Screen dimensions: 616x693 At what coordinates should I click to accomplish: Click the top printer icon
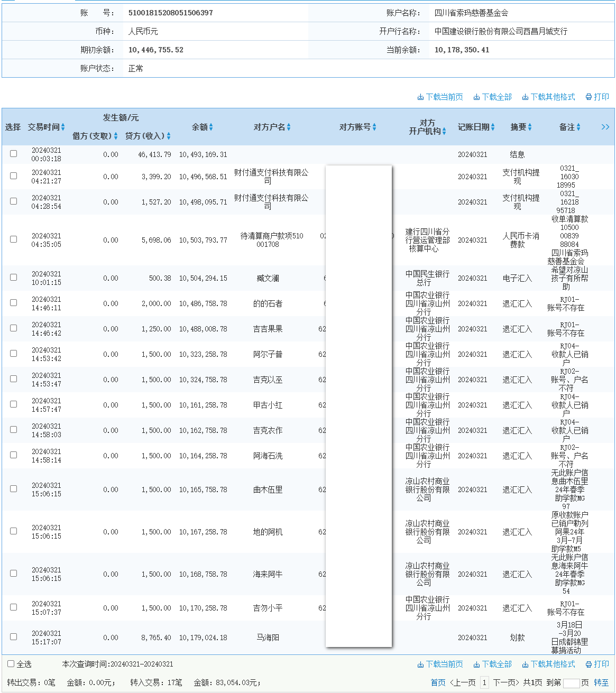point(589,97)
